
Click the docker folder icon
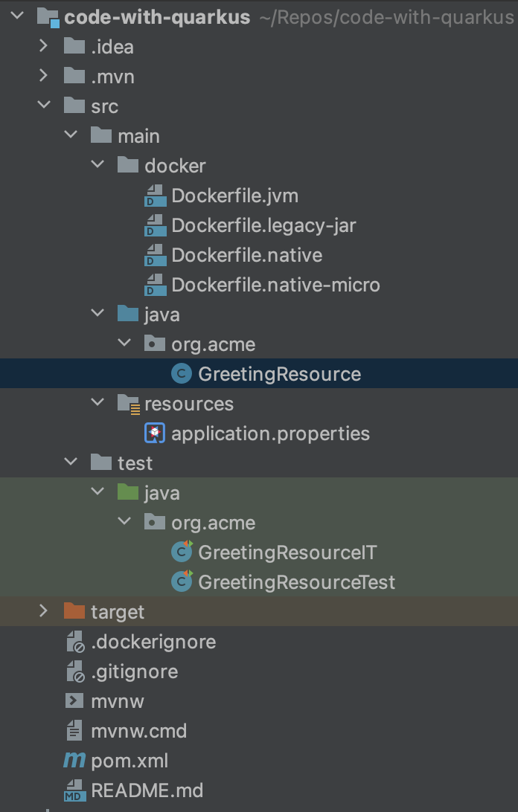(128, 164)
